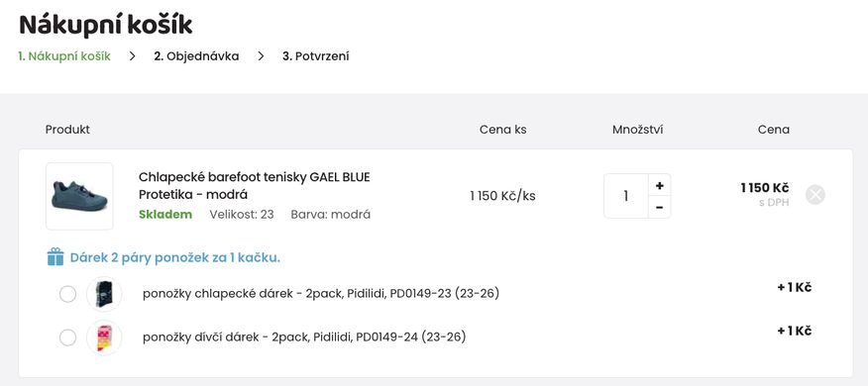
Task: Click the girls' socks gift thumbnail
Action: click(104, 338)
